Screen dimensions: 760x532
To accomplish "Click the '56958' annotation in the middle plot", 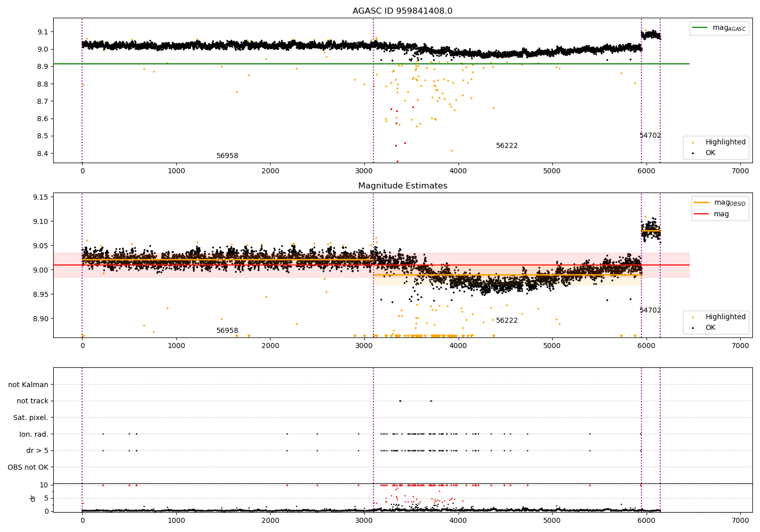I will [227, 331].
